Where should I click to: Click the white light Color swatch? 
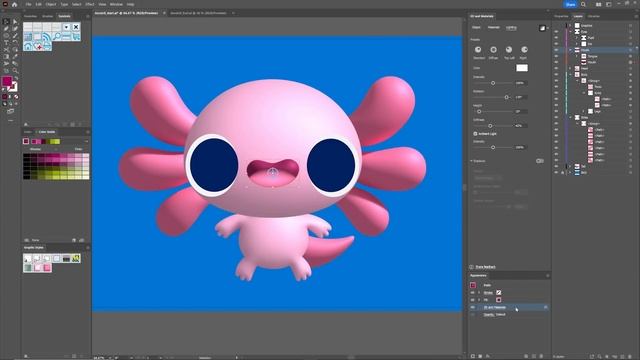click(x=522, y=68)
